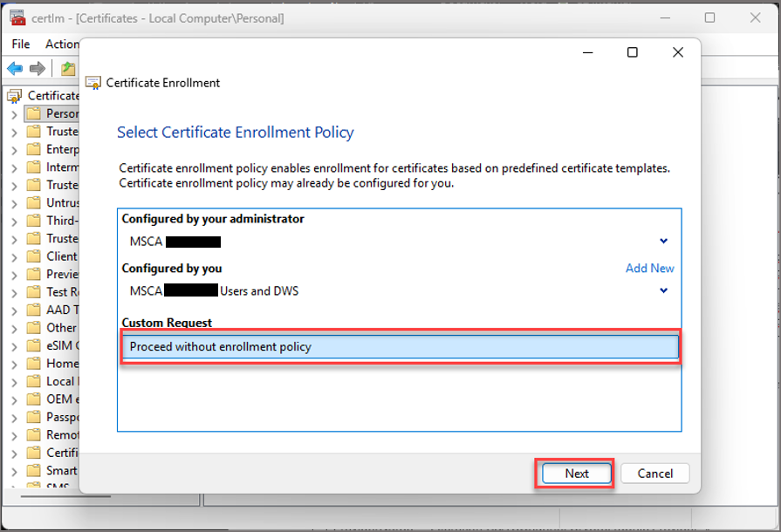Click the folder icon beside Client
The height and width of the screenshot is (532, 781).
click(x=33, y=256)
